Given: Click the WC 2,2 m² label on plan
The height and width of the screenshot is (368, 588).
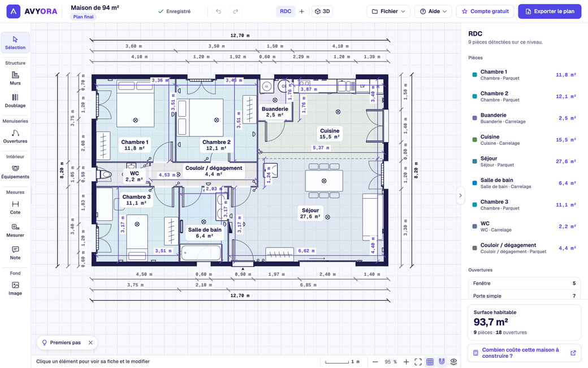Looking at the screenshot, I should (x=134, y=177).
